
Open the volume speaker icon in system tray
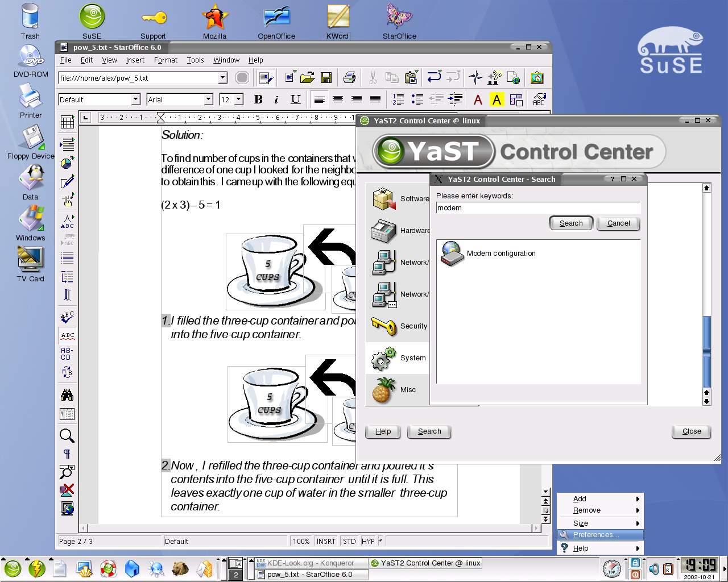[x=654, y=568]
